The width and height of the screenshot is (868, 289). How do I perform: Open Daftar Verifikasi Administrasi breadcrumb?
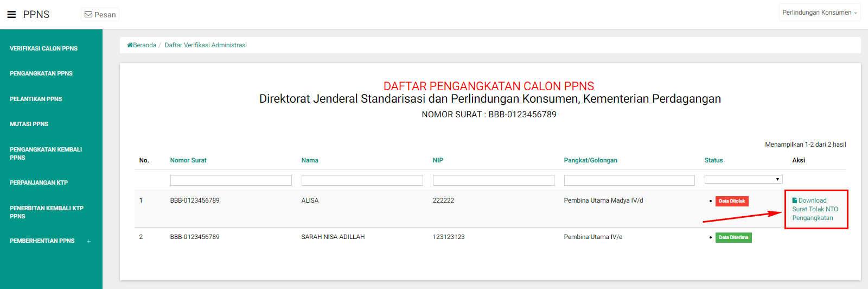click(206, 45)
